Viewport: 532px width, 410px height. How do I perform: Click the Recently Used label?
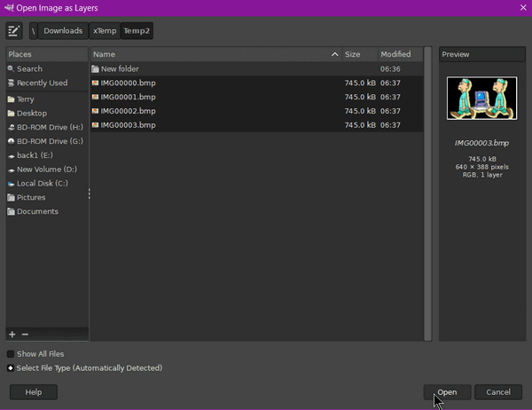[42, 83]
